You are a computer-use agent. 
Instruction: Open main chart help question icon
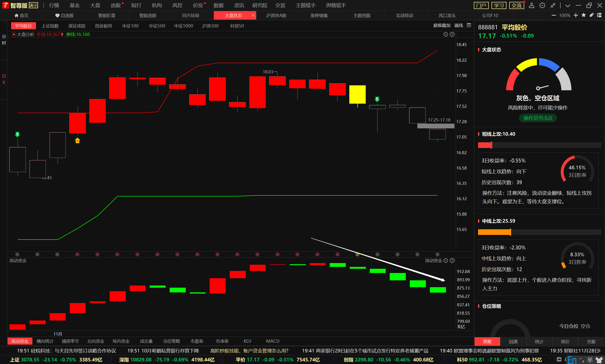(x=452, y=34)
